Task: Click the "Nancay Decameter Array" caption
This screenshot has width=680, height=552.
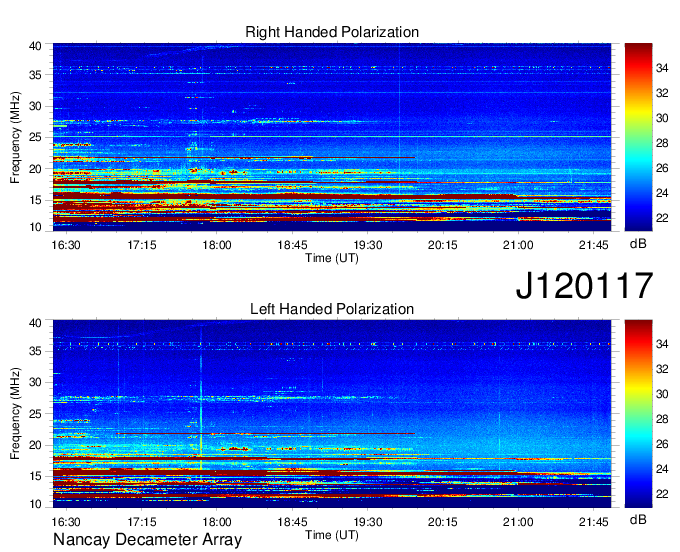Action: pyautogui.click(x=147, y=540)
